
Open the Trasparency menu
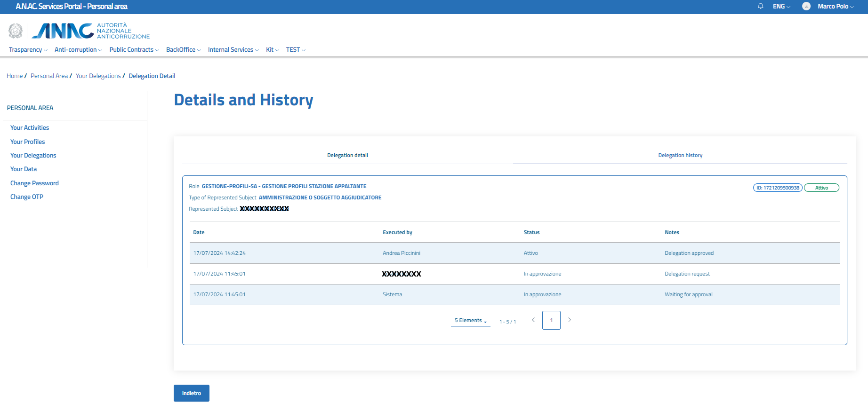(28, 50)
